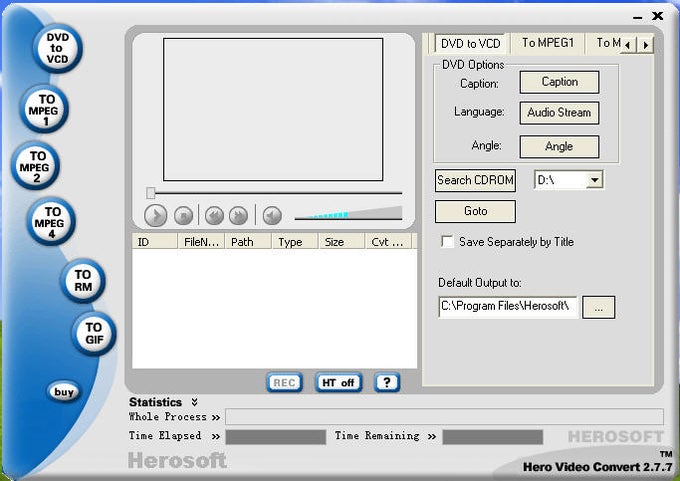680x481 pixels.
Task: Mute audio with the speaker icon
Action: point(272,216)
